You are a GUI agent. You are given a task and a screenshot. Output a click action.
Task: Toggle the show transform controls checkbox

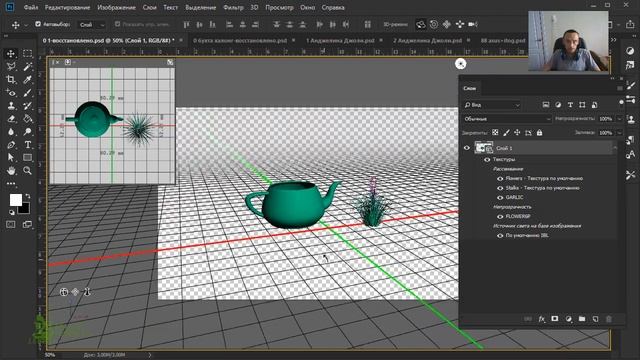pos(118,24)
